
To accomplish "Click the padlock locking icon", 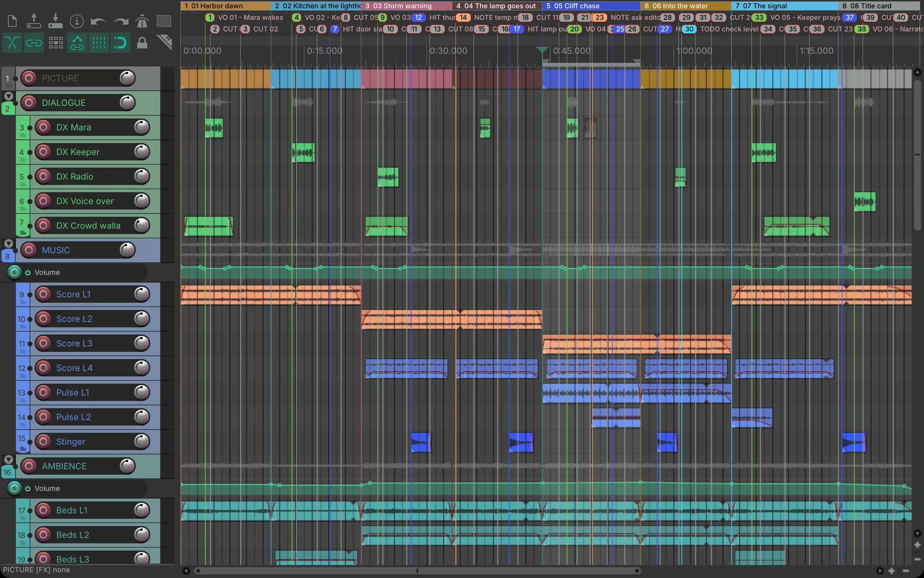I will 142,43.
